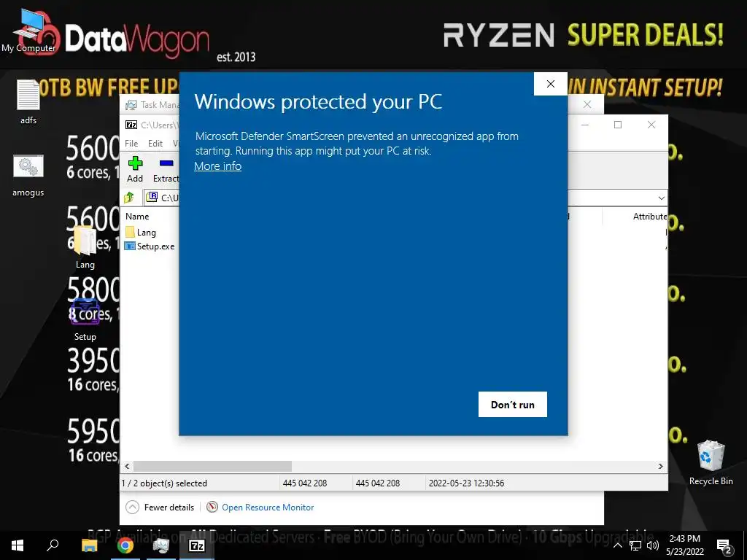Viewport: 747px width, 560px height.
Task: Open the Edit menu in 7-Zip
Action: 155,144
